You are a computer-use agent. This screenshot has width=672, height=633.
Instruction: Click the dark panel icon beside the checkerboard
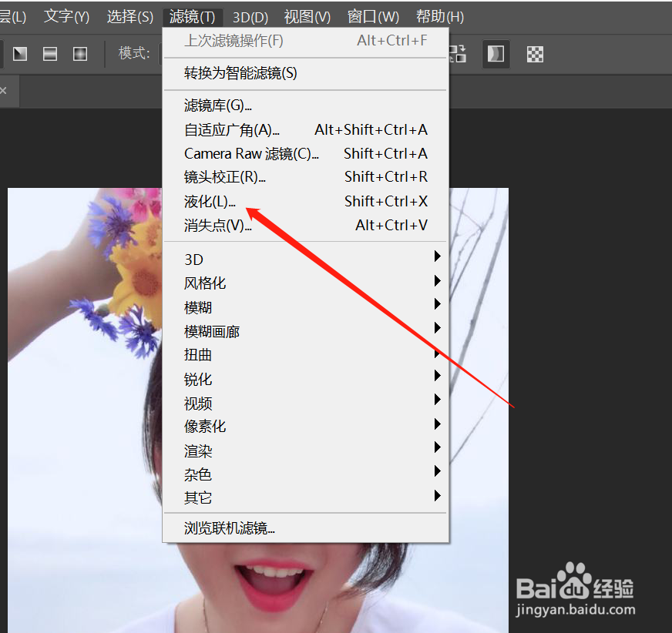496,54
